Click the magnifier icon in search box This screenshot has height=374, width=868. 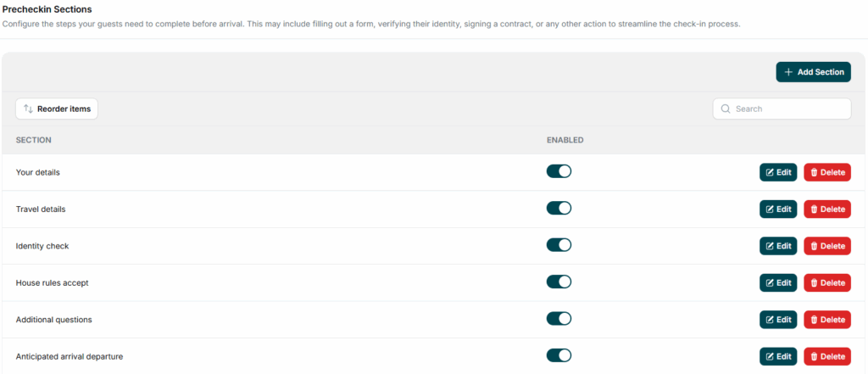[x=726, y=109]
